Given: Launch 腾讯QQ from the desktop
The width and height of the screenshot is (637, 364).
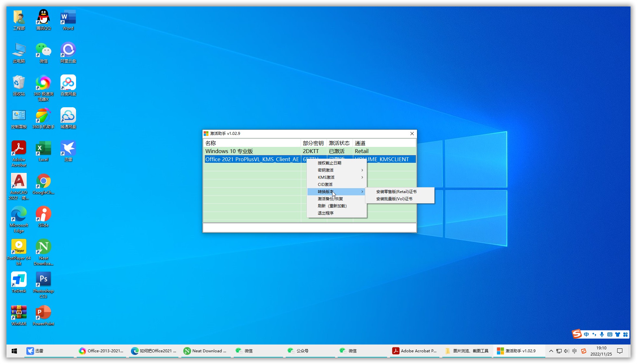Looking at the screenshot, I should tap(43, 20).
